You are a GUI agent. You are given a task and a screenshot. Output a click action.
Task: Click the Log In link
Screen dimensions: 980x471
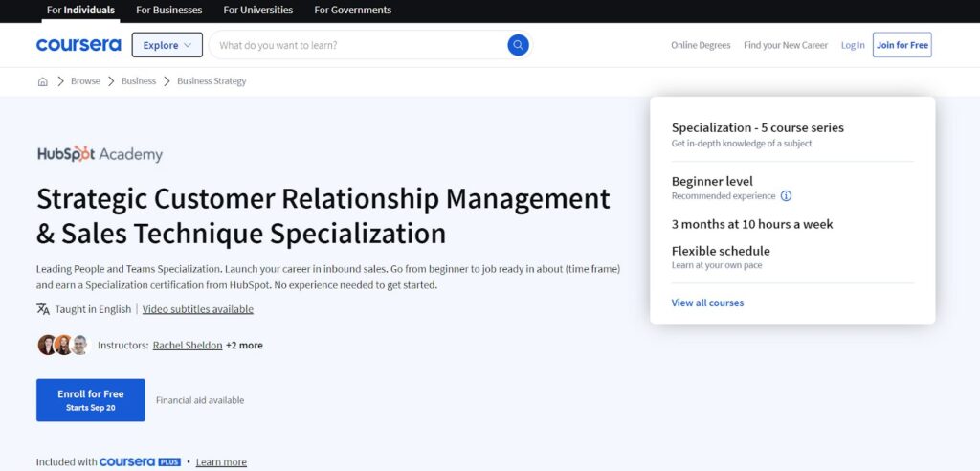[x=853, y=45]
